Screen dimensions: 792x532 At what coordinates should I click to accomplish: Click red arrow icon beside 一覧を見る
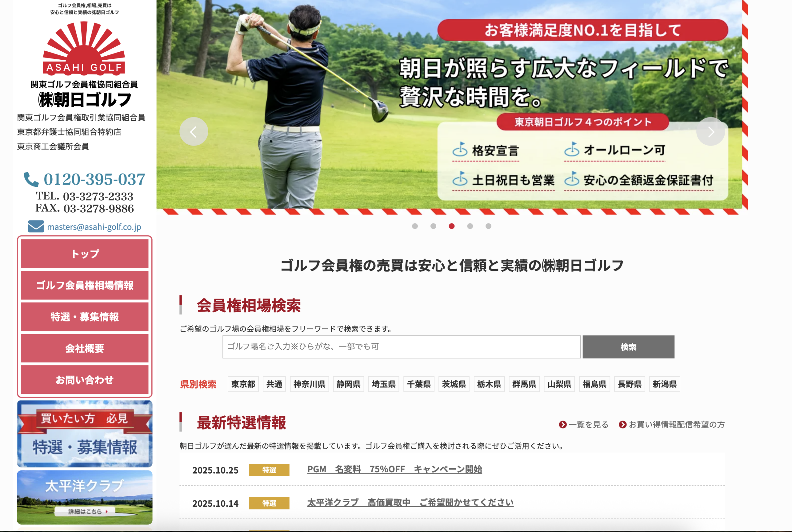(x=562, y=424)
